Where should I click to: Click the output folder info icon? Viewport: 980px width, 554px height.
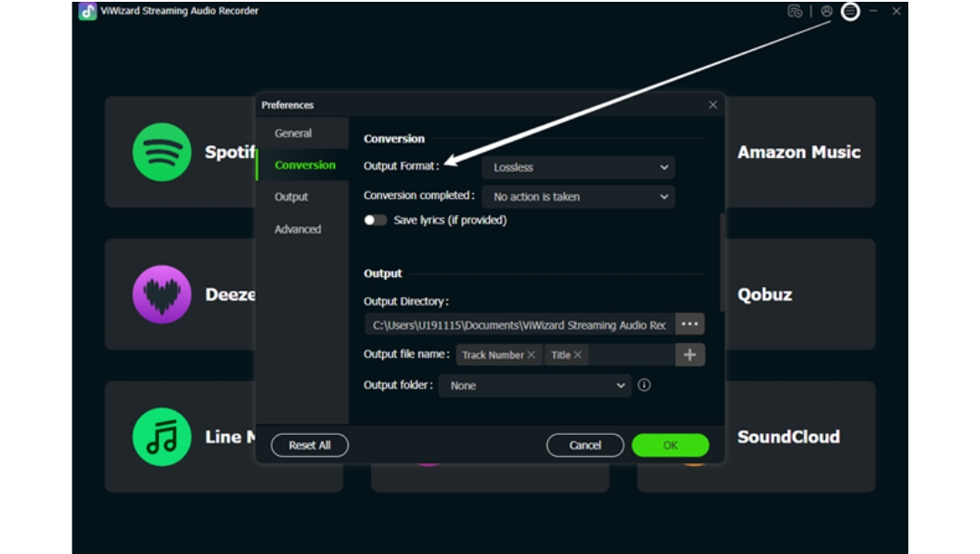[644, 385]
